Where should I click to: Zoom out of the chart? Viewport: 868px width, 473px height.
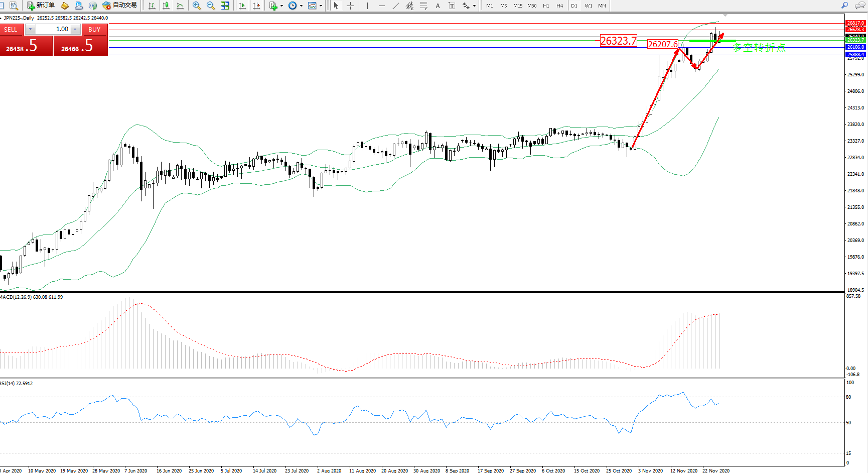pyautogui.click(x=211, y=6)
